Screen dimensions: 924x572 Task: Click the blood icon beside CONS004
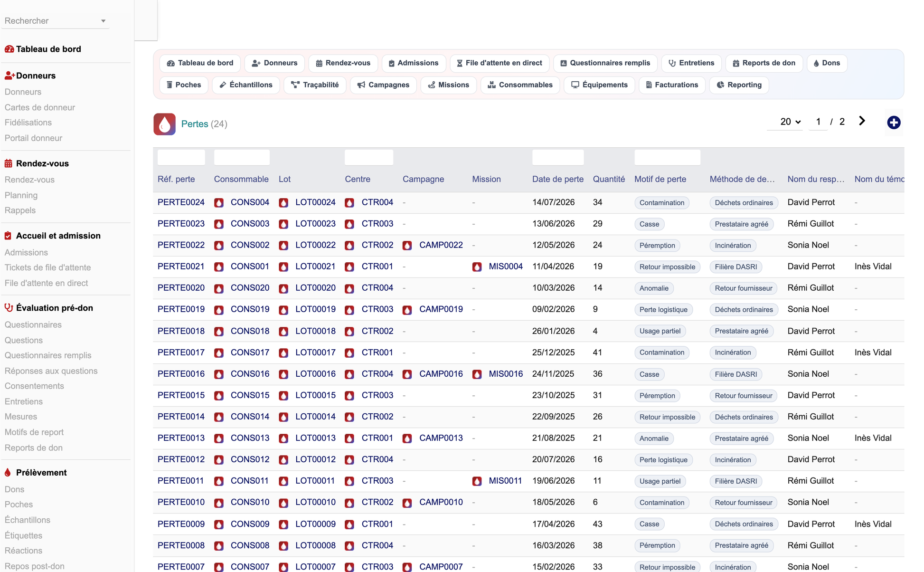coord(219,203)
